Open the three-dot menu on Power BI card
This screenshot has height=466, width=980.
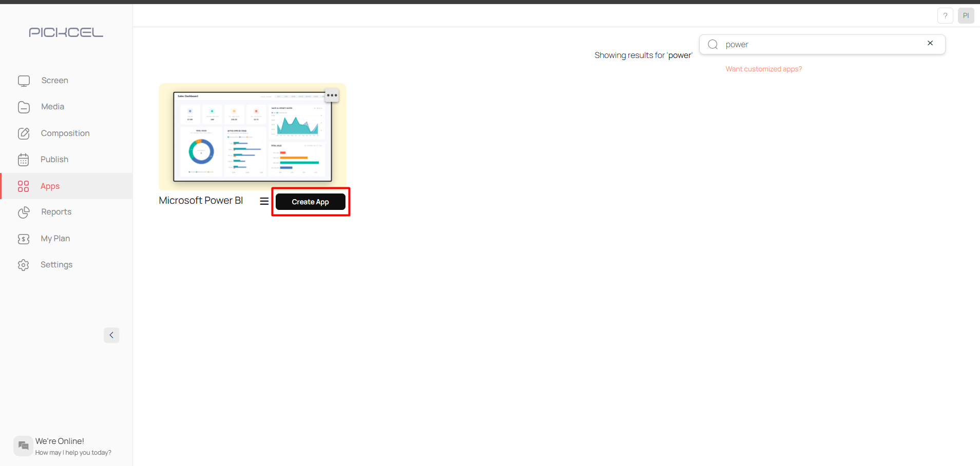pyautogui.click(x=332, y=95)
